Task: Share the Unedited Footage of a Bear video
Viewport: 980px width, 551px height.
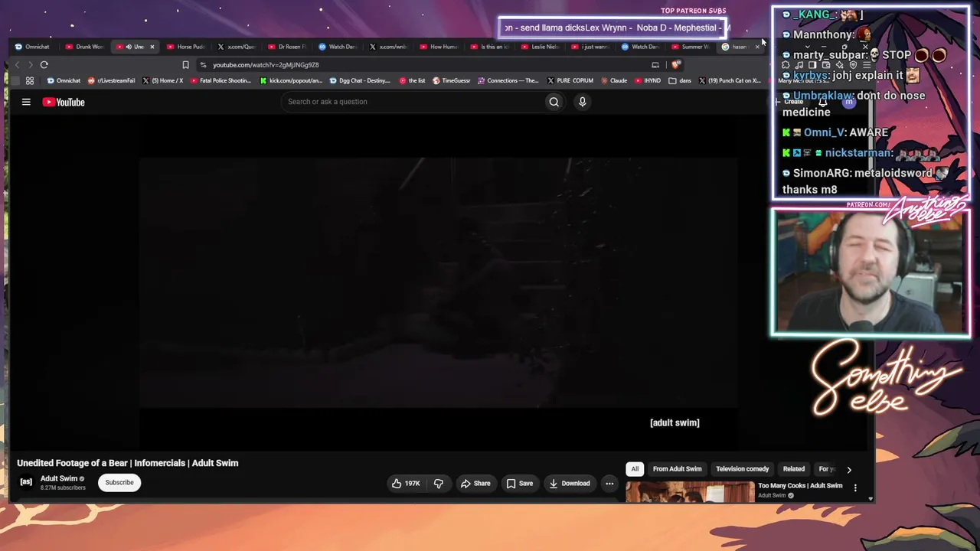Action: pyautogui.click(x=475, y=483)
